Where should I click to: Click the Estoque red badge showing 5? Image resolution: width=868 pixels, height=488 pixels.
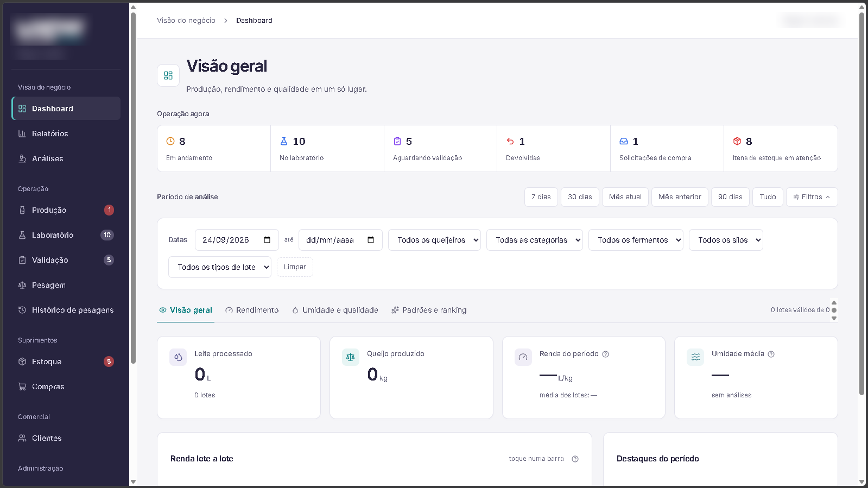click(109, 362)
